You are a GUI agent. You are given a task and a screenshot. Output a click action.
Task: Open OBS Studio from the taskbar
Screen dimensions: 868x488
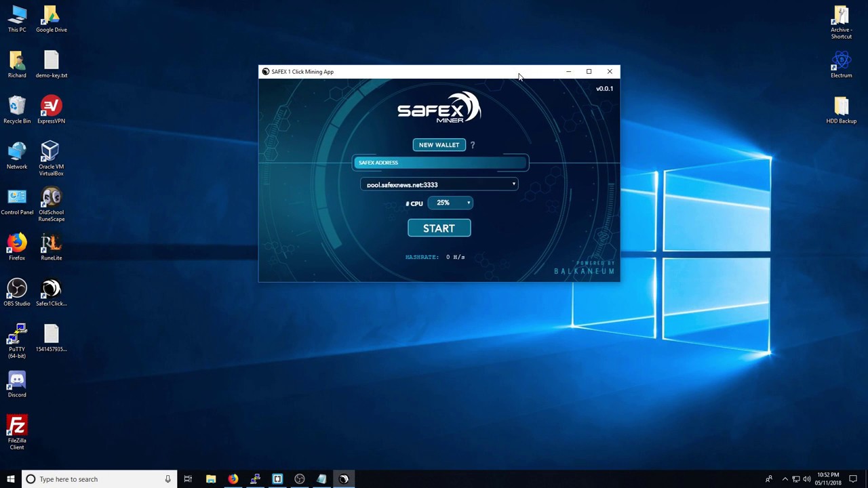[x=299, y=479]
